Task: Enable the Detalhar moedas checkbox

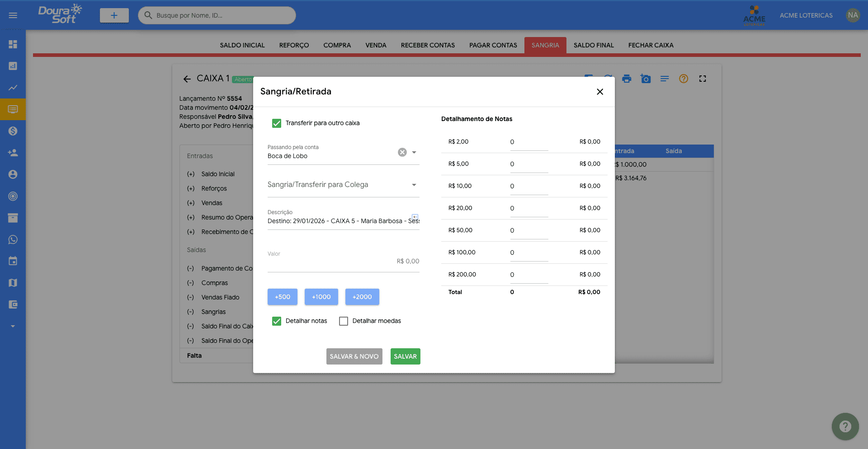Action: tap(344, 321)
